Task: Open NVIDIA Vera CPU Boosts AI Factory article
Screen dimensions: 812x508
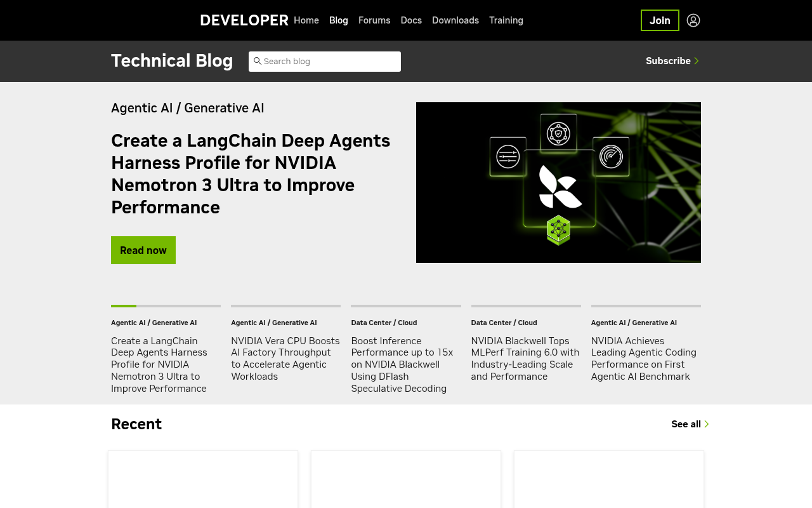Action: [285, 359]
